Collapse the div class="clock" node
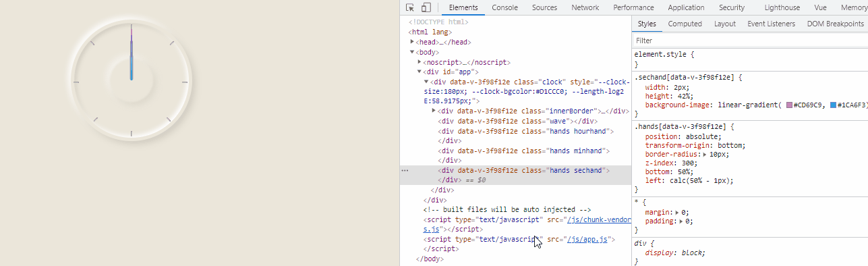This screenshot has width=868, height=266. (427, 82)
